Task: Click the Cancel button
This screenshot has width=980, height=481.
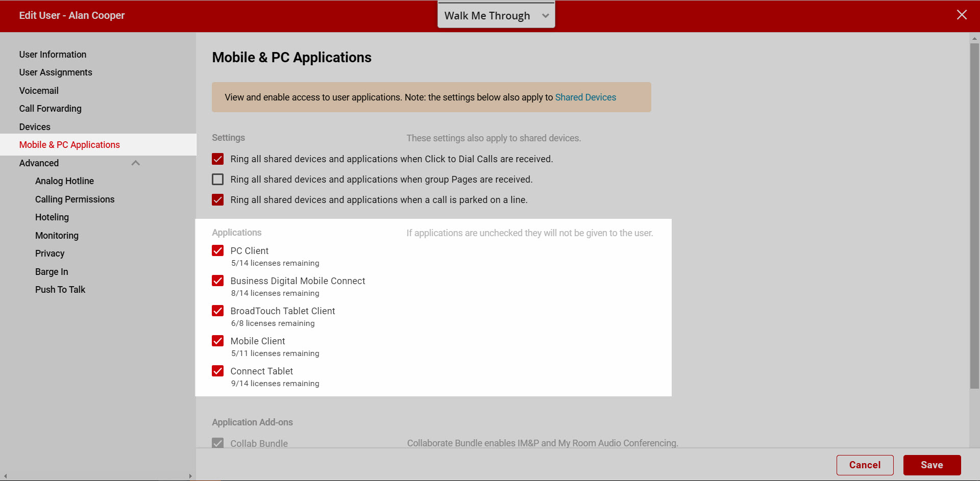Action: tap(865, 465)
